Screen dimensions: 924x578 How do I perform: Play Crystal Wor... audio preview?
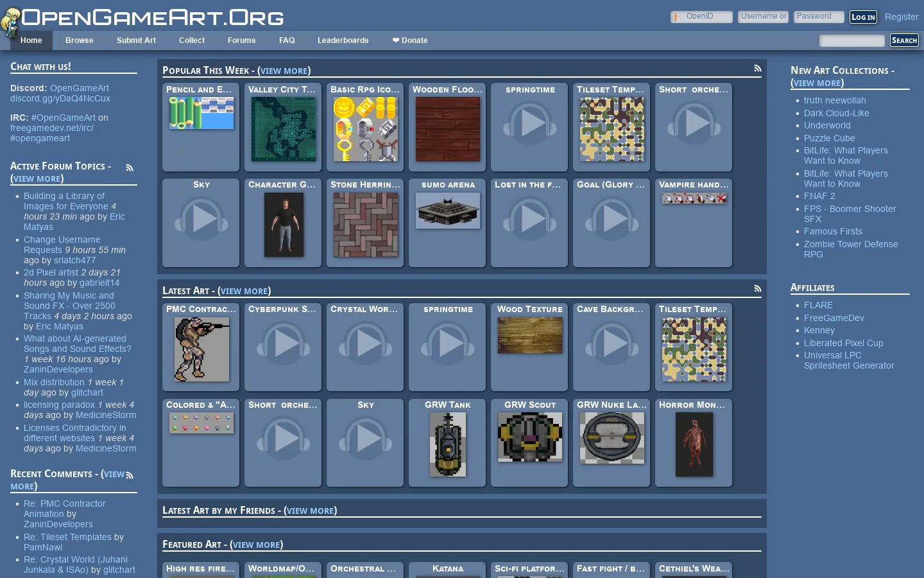[365, 343]
